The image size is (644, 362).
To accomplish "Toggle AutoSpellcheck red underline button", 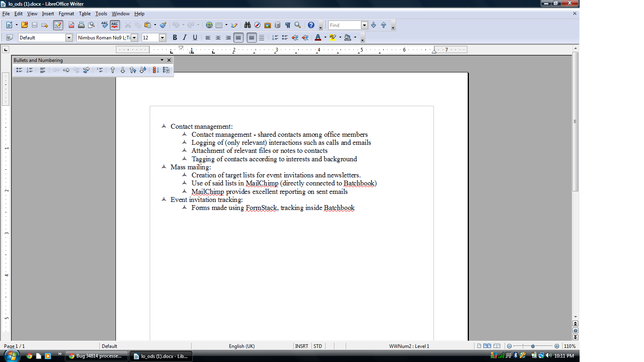I will click(115, 25).
